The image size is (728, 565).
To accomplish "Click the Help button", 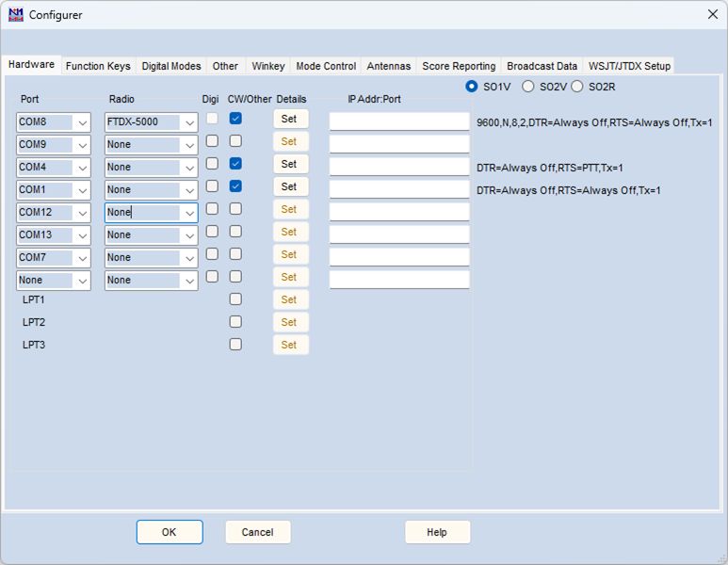I will click(437, 532).
